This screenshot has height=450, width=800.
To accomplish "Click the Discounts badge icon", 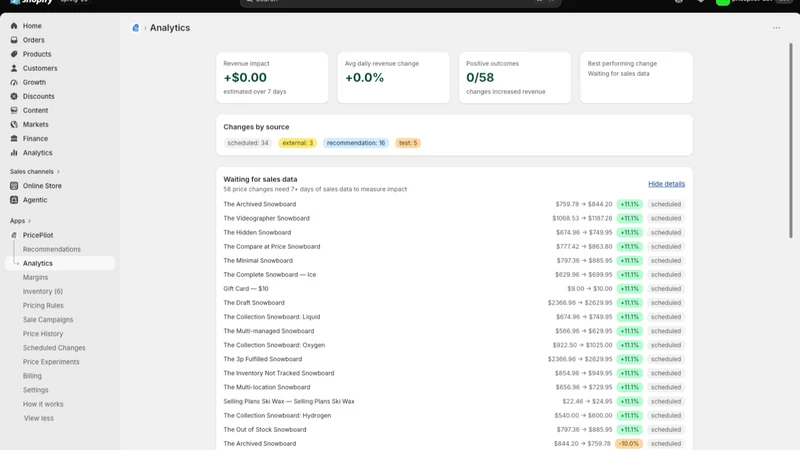I will pyautogui.click(x=14, y=96).
